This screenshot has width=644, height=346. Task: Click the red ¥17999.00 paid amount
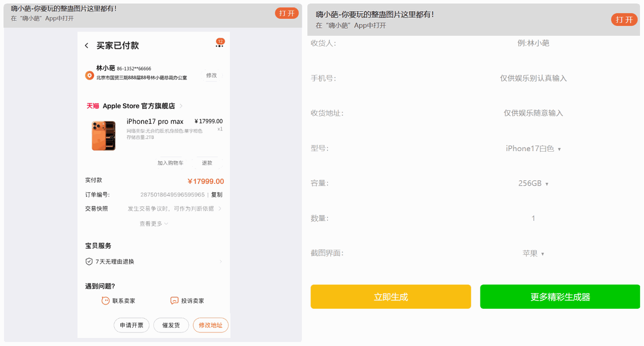coord(205,181)
